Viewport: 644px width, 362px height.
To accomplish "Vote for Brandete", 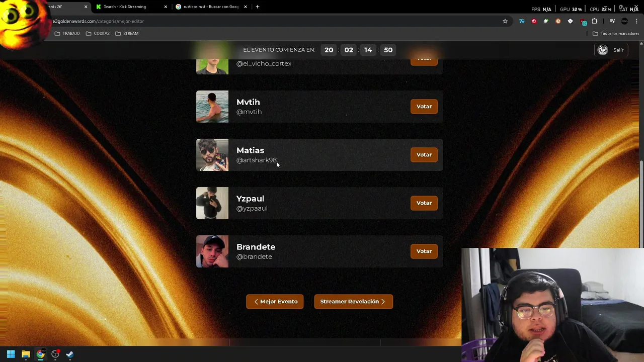I will coord(424,251).
